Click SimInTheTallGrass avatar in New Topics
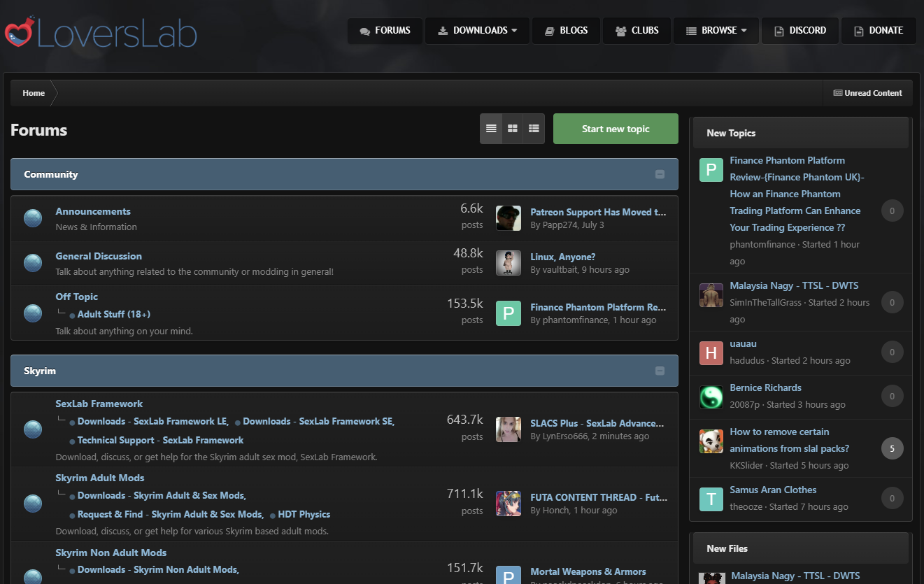The width and height of the screenshot is (924, 584). [711, 295]
